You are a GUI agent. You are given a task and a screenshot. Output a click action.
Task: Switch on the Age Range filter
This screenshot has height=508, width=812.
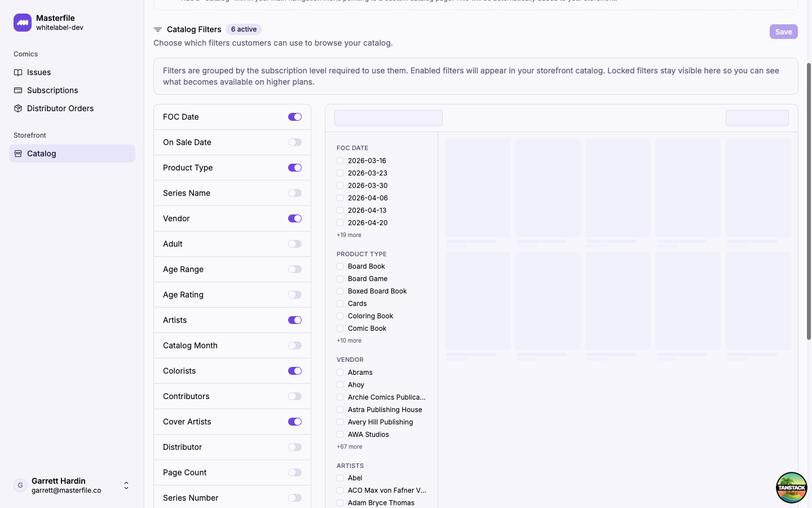click(x=295, y=269)
